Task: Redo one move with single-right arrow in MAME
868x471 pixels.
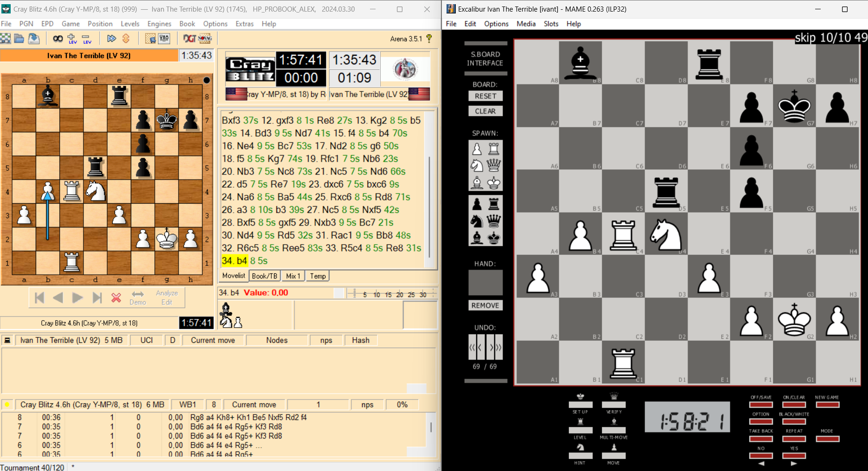Action: pos(491,347)
